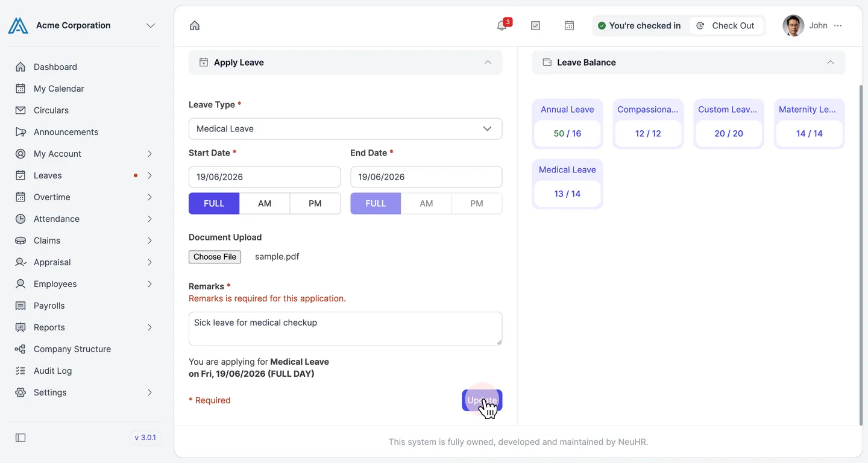Select AM for the start date

point(265,203)
